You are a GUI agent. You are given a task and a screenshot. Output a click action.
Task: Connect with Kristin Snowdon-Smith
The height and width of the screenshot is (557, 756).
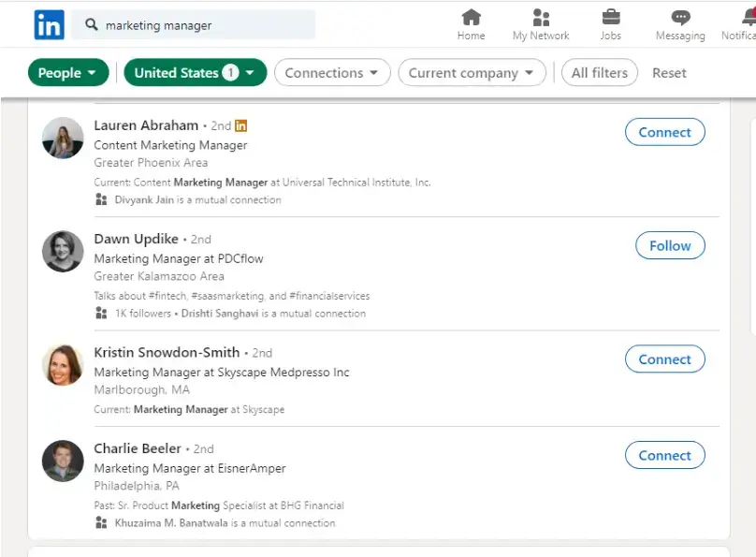click(664, 359)
